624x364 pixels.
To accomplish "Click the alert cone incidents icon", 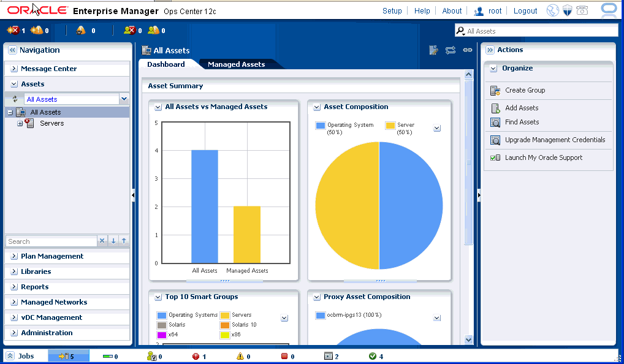I will coord(81,30).
